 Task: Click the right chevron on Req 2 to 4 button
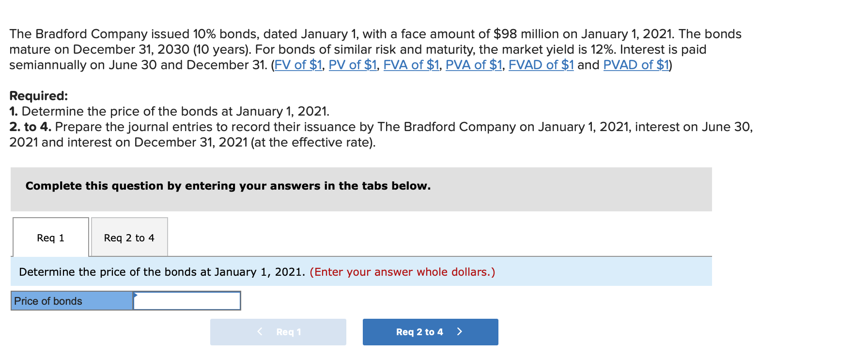click(x=460, y=332)
